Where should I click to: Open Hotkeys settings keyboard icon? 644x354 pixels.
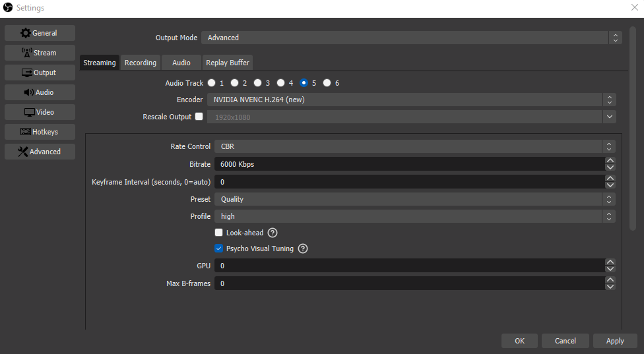point(40,132)
